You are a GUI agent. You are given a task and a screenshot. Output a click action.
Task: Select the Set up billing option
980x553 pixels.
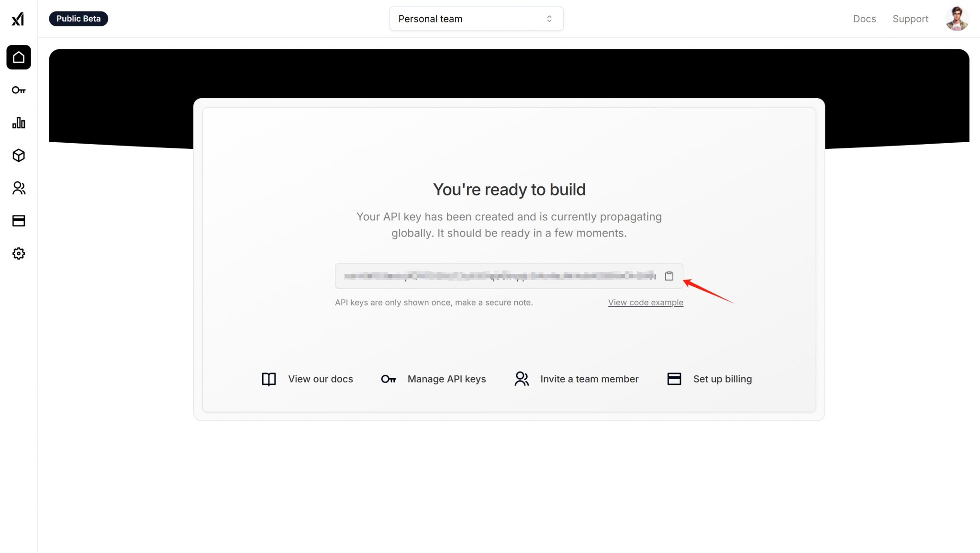(722, 379)
